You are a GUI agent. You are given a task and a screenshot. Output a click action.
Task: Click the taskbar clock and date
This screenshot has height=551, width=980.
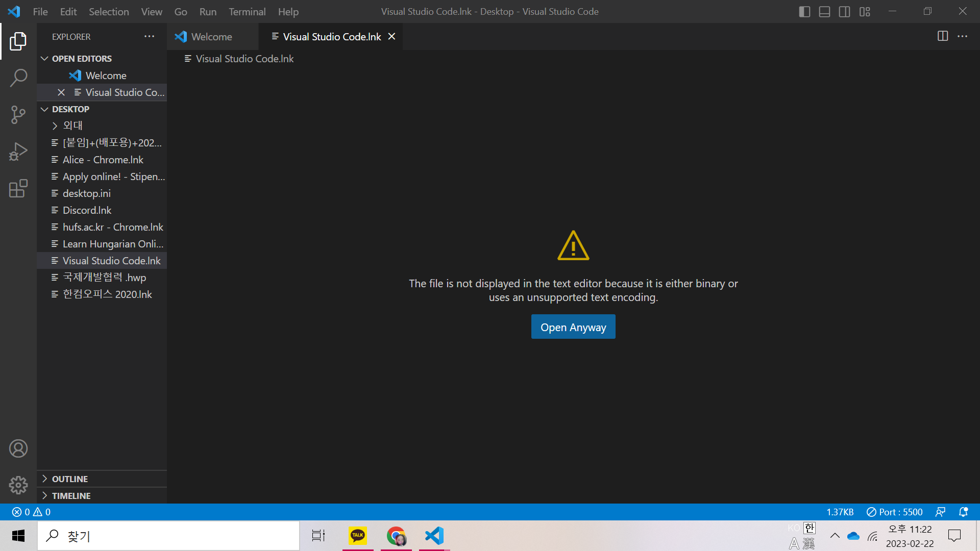point(910,536)
